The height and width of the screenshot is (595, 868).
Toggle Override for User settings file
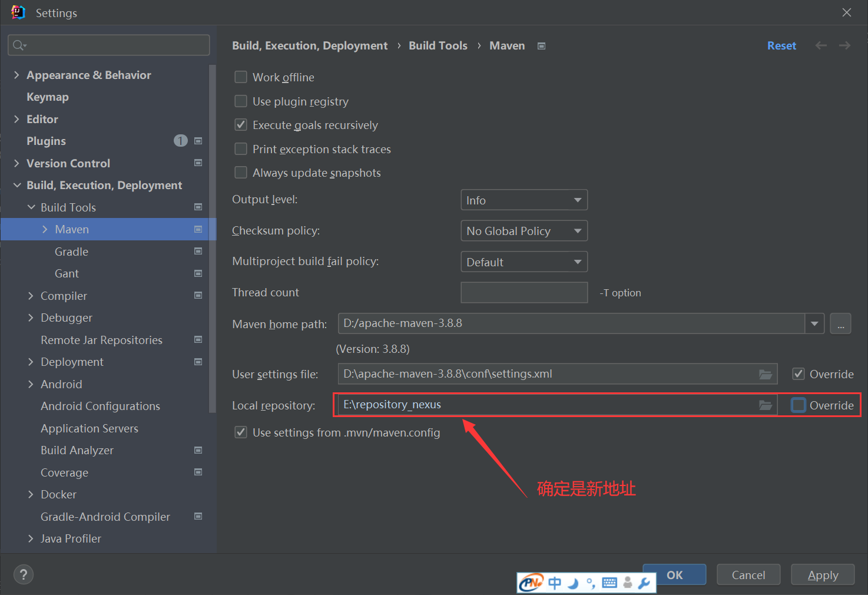[x=799, y=374]
